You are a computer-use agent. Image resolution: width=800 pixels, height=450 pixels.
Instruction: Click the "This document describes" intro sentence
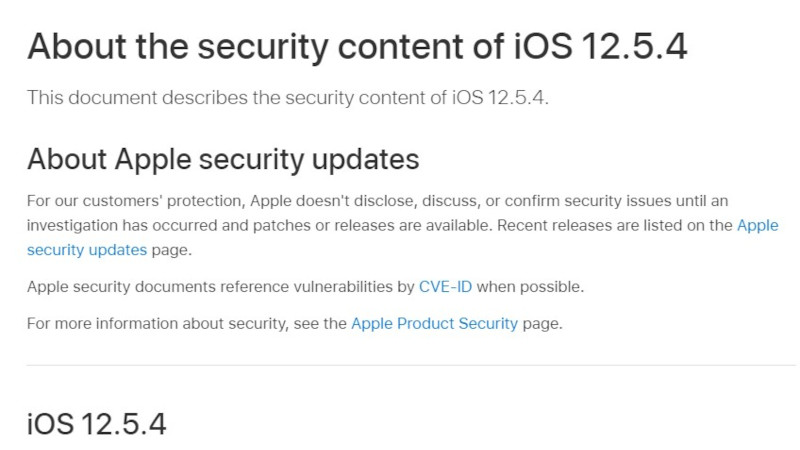tap(287, 97)
